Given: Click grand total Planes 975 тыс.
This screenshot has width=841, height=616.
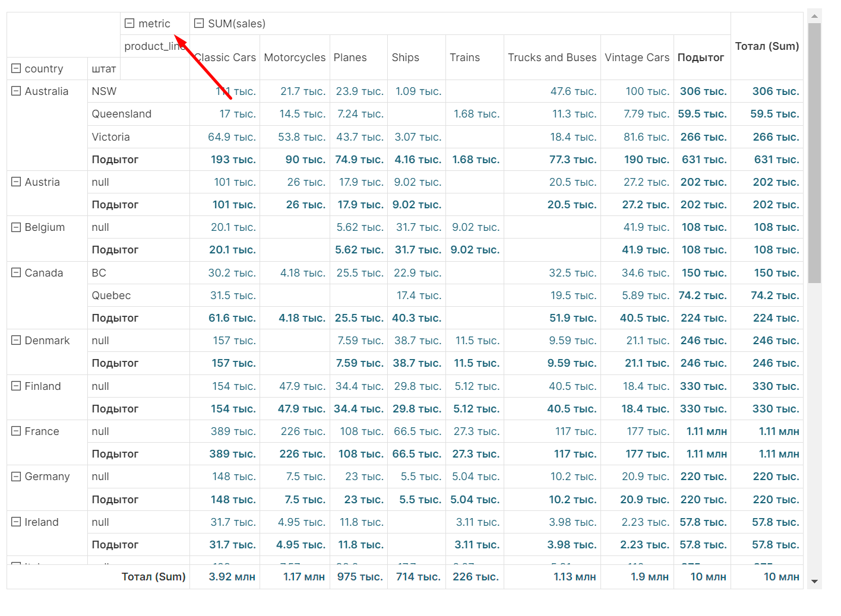Looking at the screenshot, I should (x=360, y=577).
